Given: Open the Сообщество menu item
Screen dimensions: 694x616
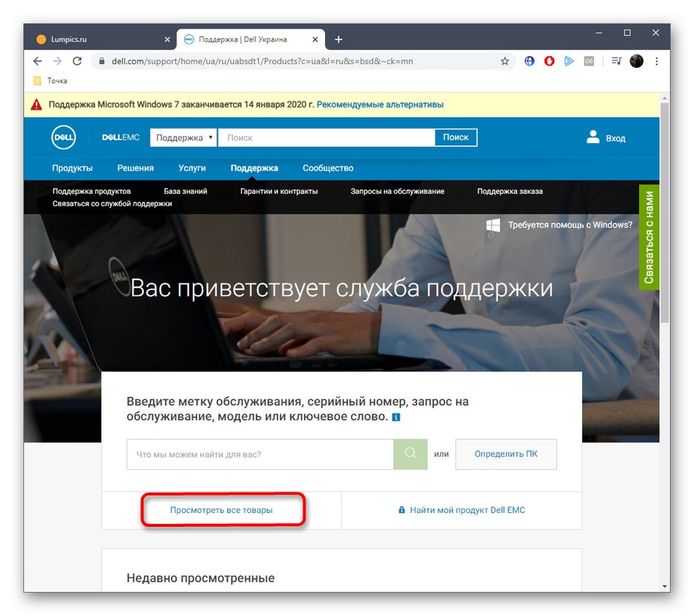Looking at the screenshot, I should click(327, 167).
